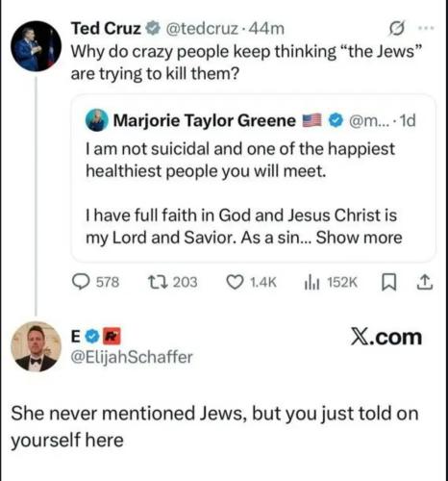Click Ted Cruz verified badge
Viewport: 448px width, 481px height.
point(153,28)
